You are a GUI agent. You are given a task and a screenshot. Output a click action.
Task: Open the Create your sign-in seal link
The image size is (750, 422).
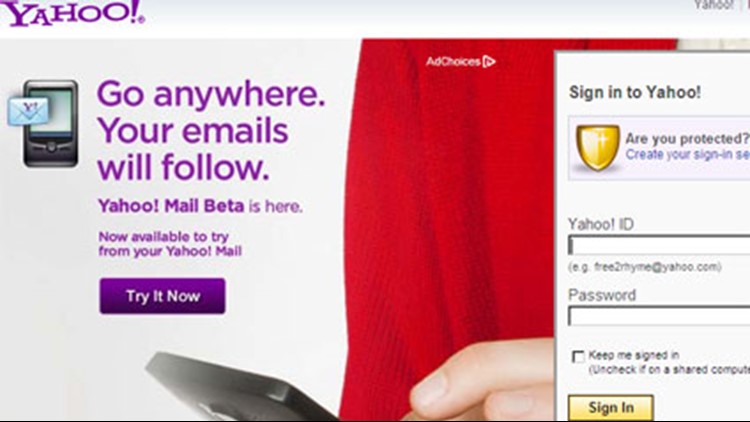coord(687,155)
